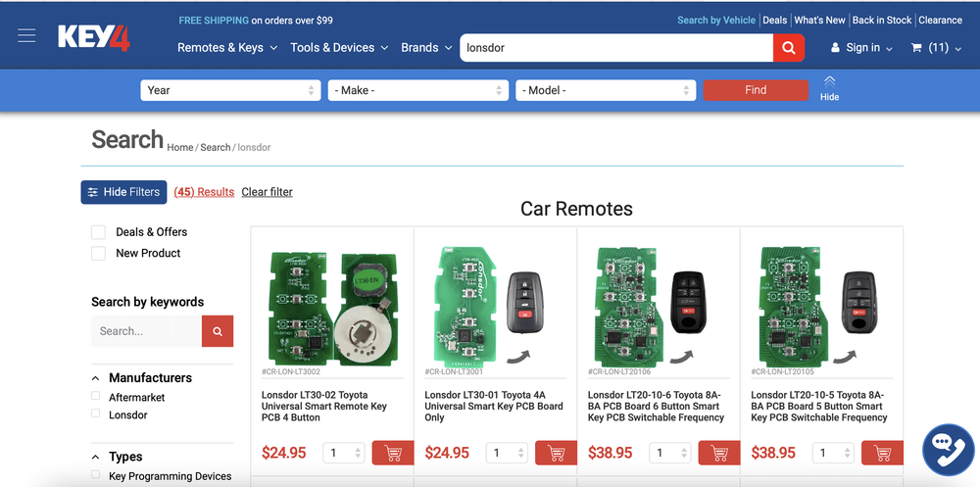Click the Clear filter link
The image size is (980, 487).
pyautogui.click(x=267, y=192)
